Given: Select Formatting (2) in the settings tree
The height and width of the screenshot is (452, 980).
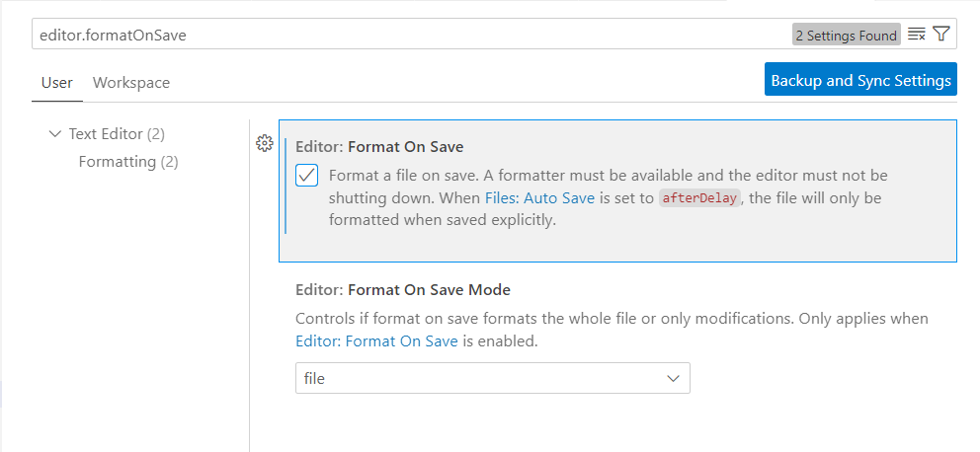Looking at the screenshot, I should click(x=128, y=161).
